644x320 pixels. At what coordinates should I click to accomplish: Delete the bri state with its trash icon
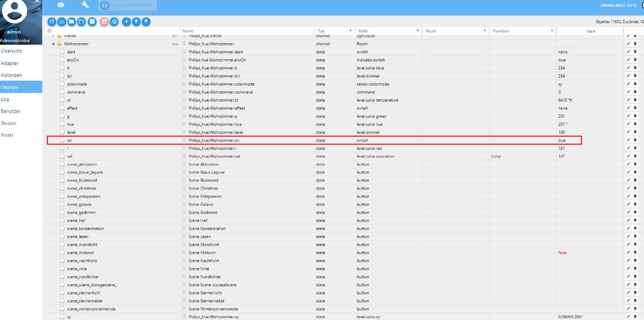[x=636, y=76]
